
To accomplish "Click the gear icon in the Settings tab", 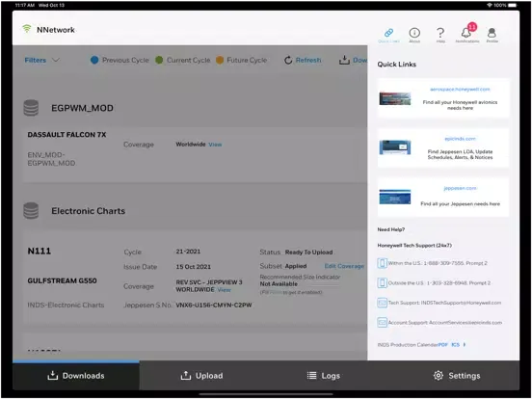I will (x=439, y=376).
